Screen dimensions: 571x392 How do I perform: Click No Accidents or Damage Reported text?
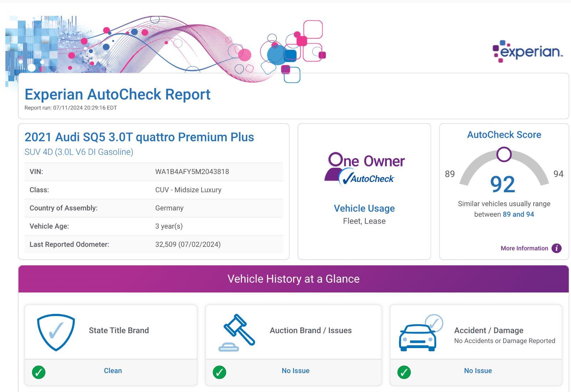pos(505,341)
